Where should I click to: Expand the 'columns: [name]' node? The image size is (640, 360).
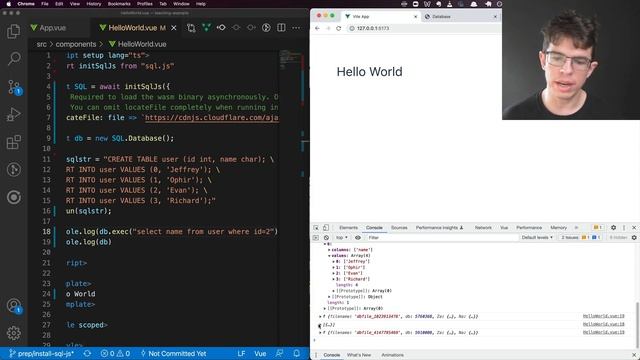[x=329, y=250]
